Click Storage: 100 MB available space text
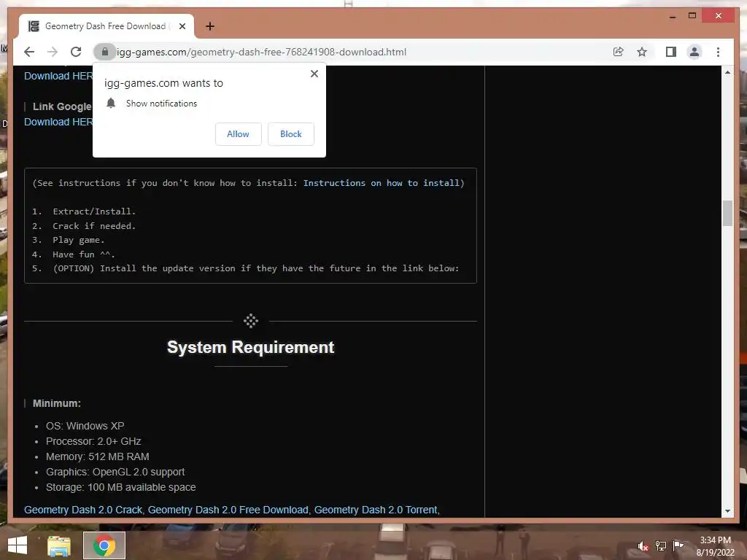 (120, 487)
